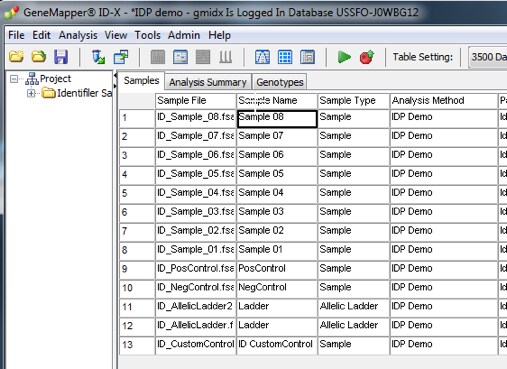
Task: Click the ID_AllelicLadder2 file cell
Action: coord(195,307)
